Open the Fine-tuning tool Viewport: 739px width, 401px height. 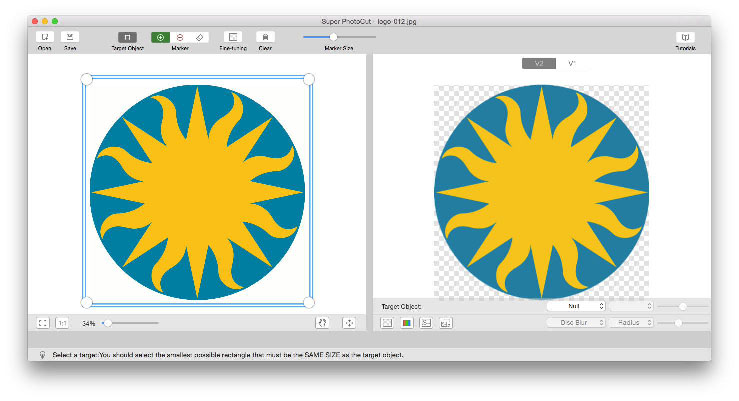(x=233, y=37)
